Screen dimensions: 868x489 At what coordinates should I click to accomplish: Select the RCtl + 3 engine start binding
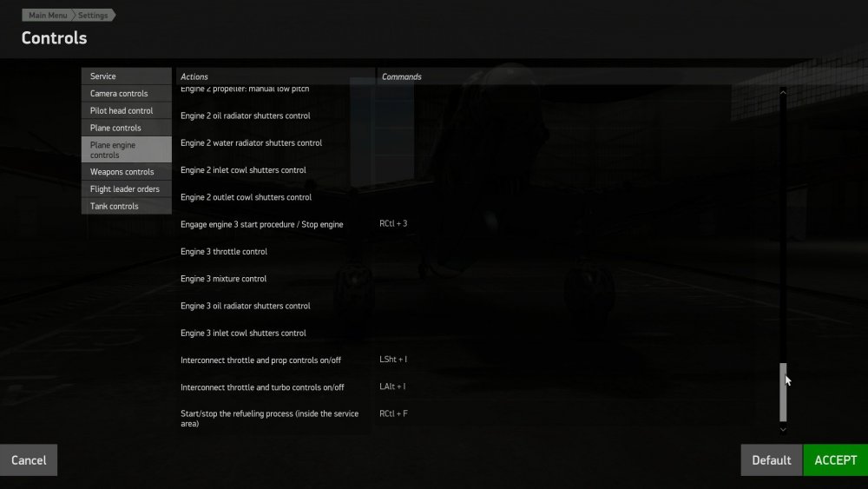(393, 224)
